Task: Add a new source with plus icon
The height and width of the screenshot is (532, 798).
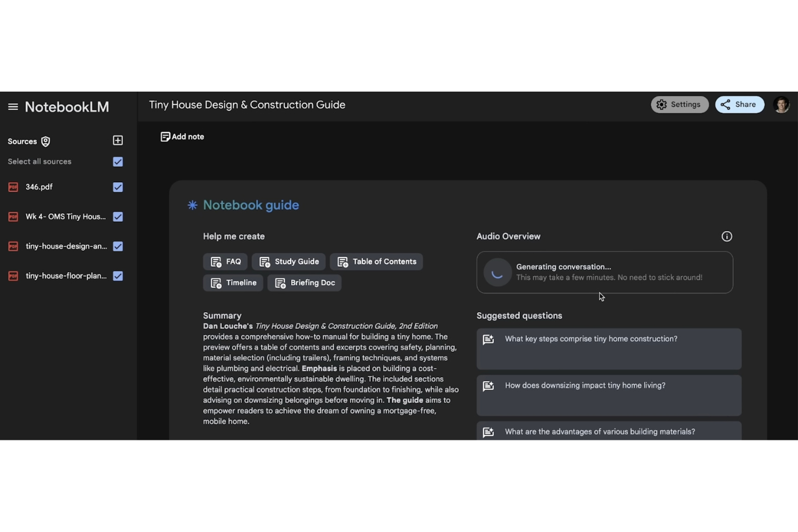Action: pos(118,141)
